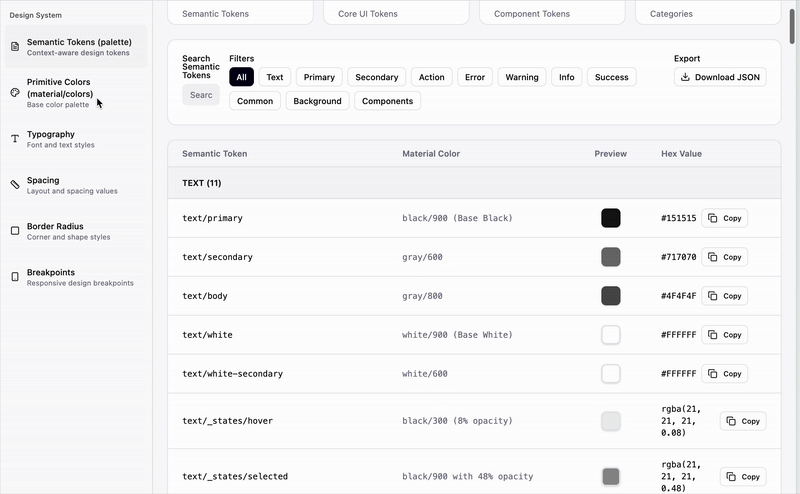Screen dimensions: 800x494
Task: Open the Core UI Tokens card
Action: point(396,14)
